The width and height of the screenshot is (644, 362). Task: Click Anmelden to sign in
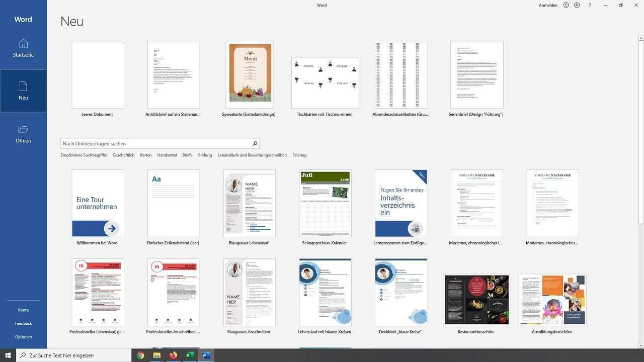tap(548, 5)
